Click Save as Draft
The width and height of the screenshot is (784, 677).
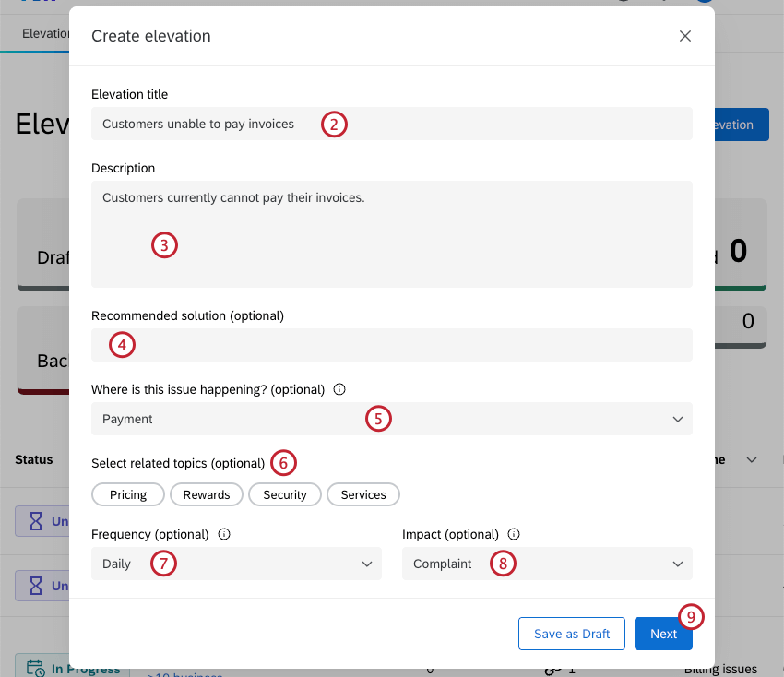[x=571, y=634]
